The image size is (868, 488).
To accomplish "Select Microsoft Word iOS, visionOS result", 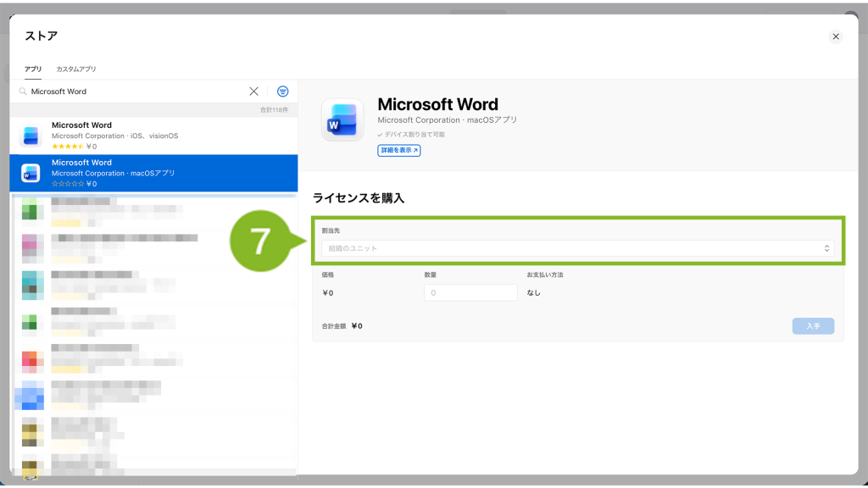I will click(153, 136).
